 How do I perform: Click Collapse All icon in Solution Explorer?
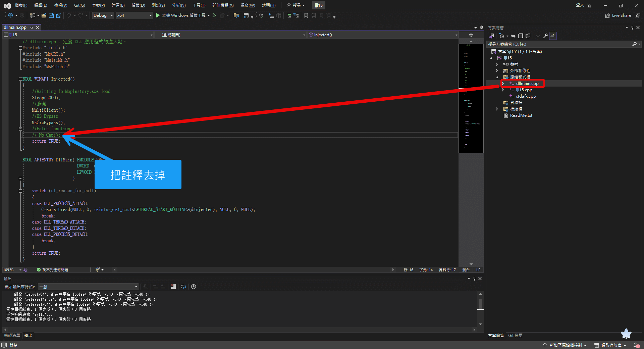tap(521, 36)
